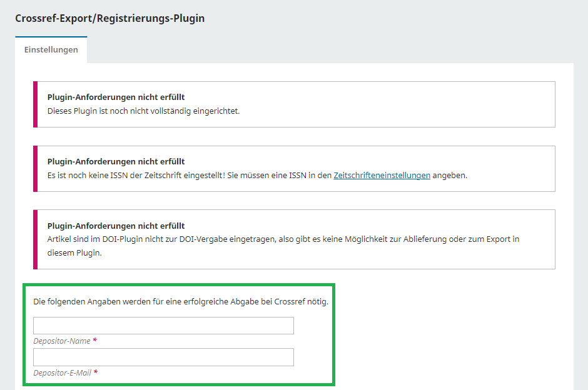588x390 pixels.
Task: Click the pink bar on the ISSN warning box
Action: tap(35, 169)
